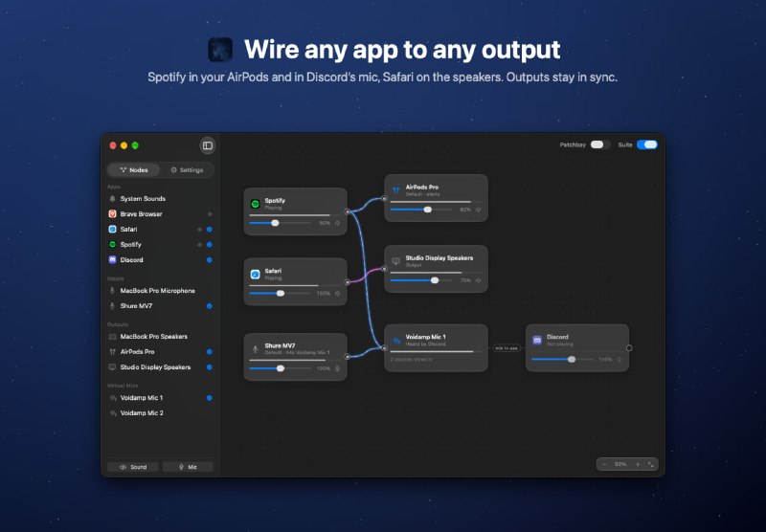Toggle the sidebar panel button
Viewport: 766px width, 532px height.
point(208,145)
